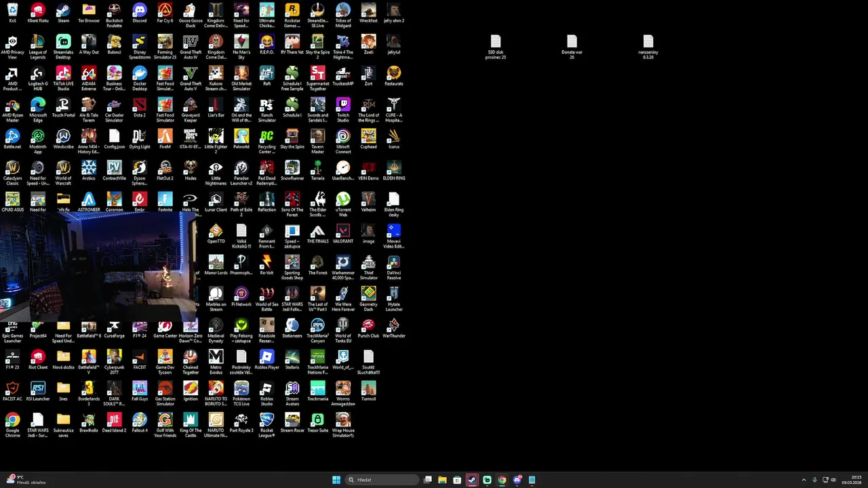The image size is (868, 488).
Task: Open the Microsoft Edge desktop shortcut
Action: (38, 110)
